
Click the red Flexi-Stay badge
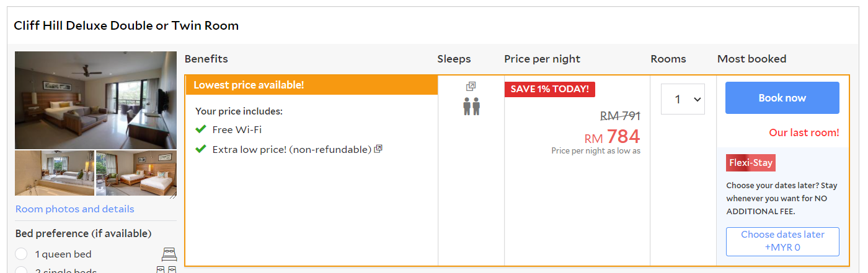point(751,163)
